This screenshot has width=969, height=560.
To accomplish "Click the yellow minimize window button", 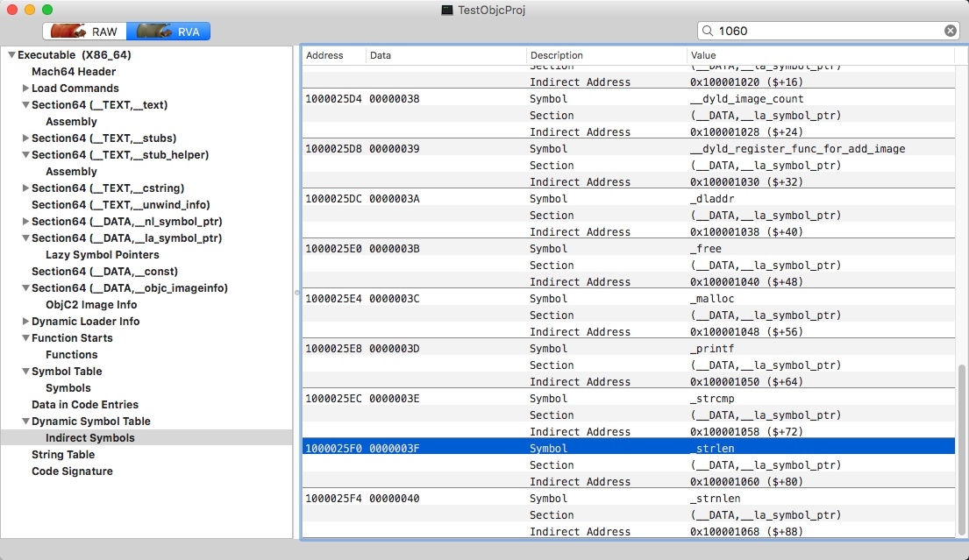I will point(30,10).
